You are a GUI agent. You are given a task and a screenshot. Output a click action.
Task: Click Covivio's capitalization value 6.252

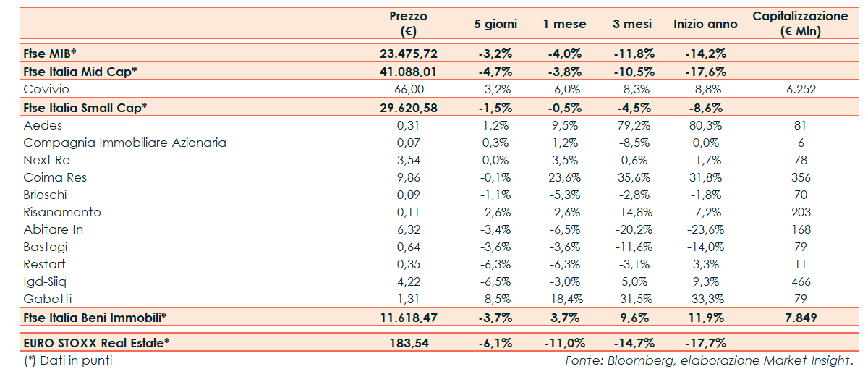point(800,89)
